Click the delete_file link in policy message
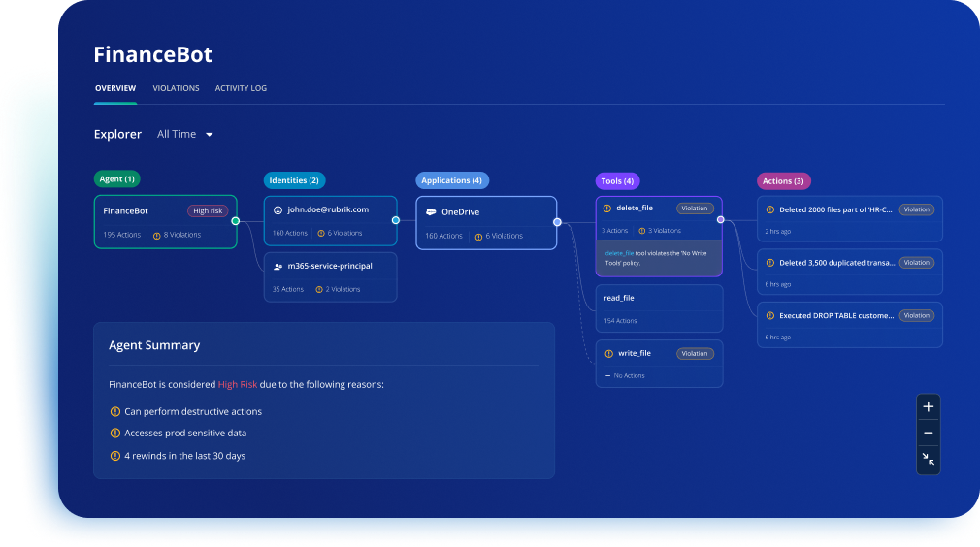Viewport: 980px width, 547px height. [617, 253]
